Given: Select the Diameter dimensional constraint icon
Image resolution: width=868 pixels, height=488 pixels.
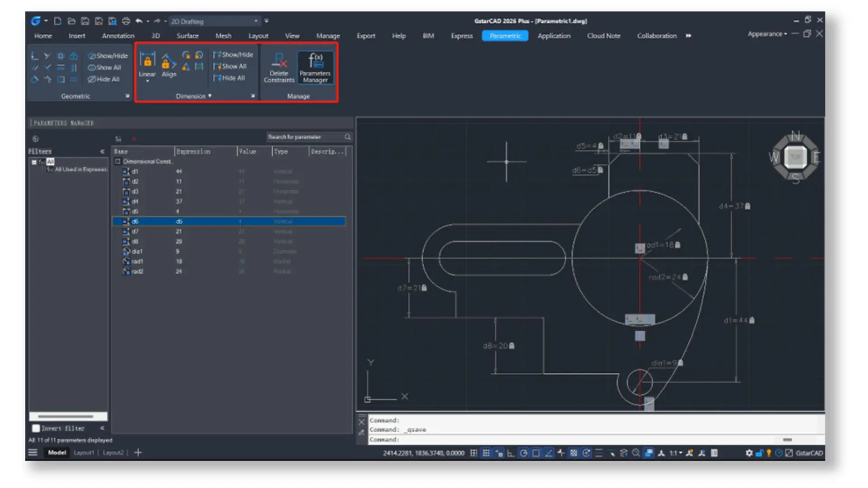Looking at the screenshot, I should [199, 55].
